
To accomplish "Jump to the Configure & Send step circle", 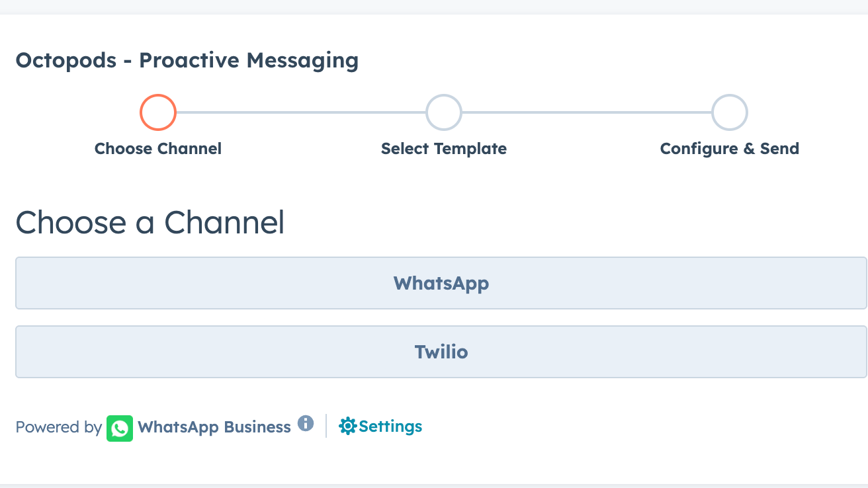I will [x=729, y=112].
